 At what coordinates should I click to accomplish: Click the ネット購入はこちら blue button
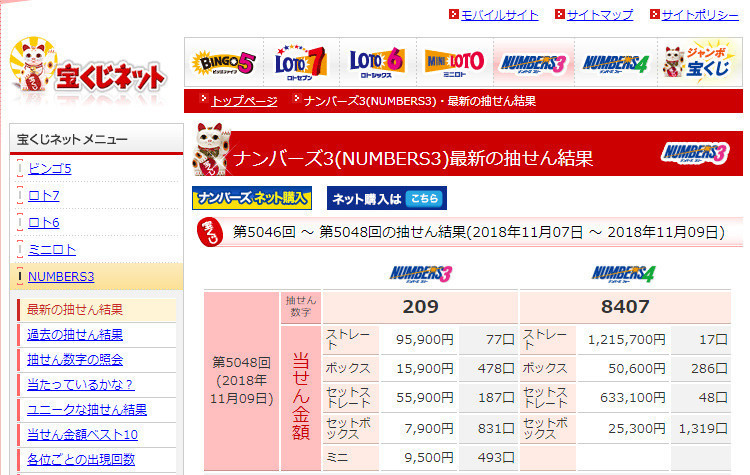coord(387,198)
